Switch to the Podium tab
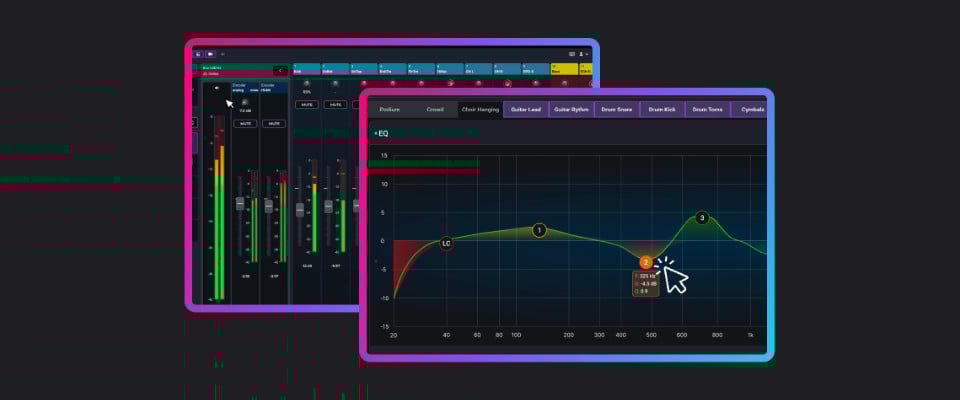 coord(389,110)
